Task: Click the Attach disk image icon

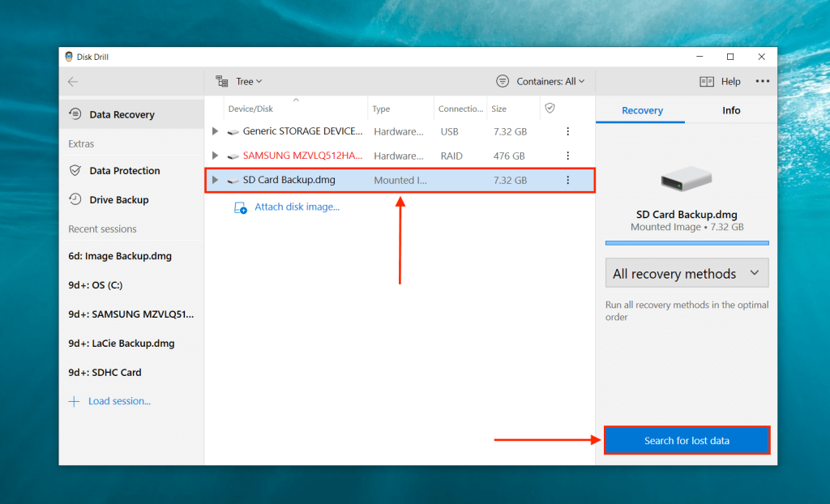Action: 239,207
